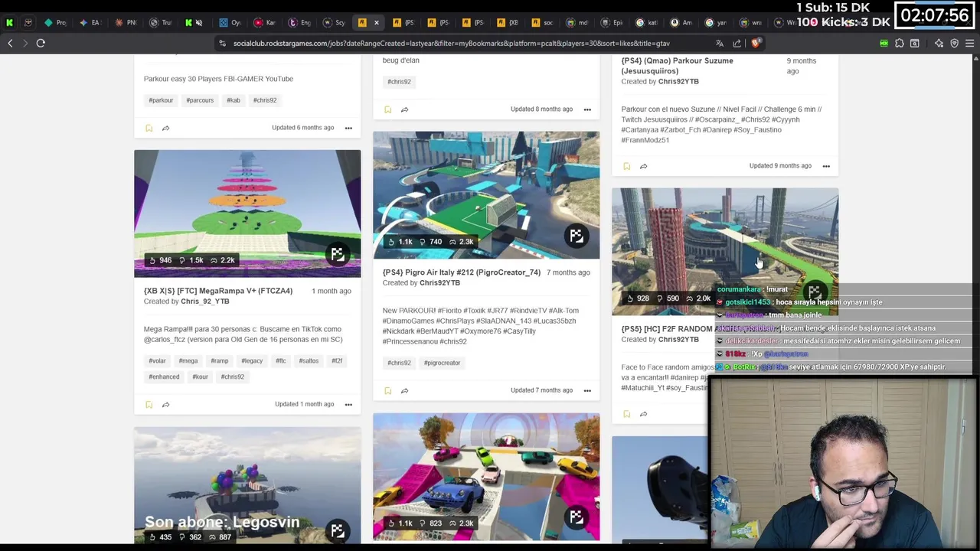Open creator Chris_92_YTB profile link

[204, 302]
